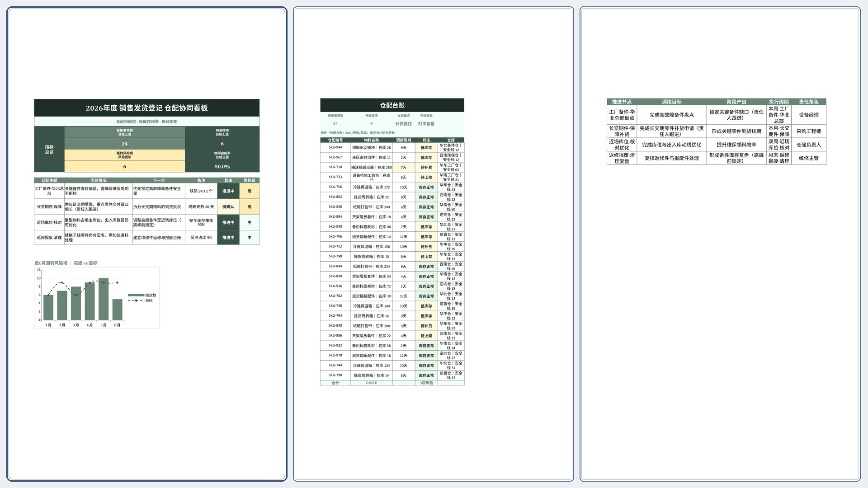Click the 工厂备件·华北总部 row's 高 priority cell
Image resolution: width=868 pixels, height=488 pixels.
(250, 191)
